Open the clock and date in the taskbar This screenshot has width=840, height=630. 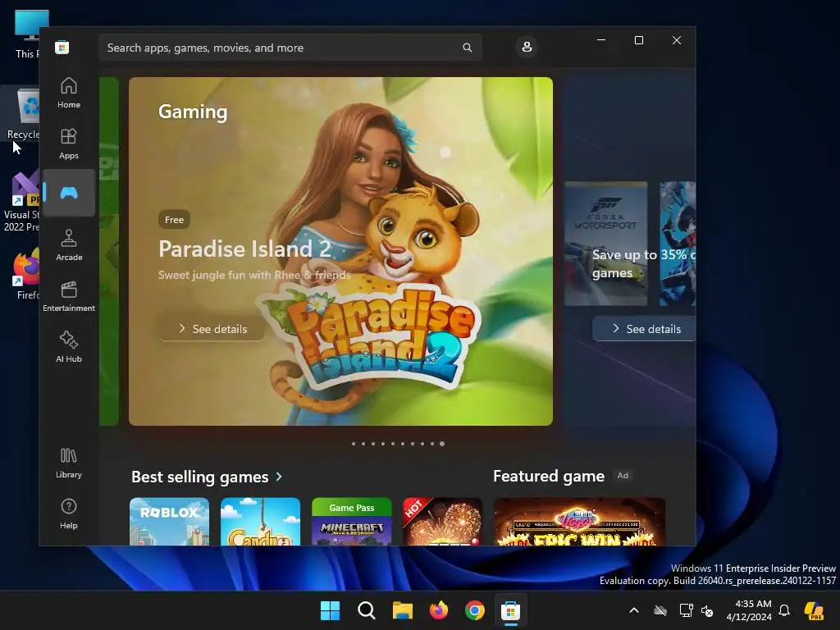coord(749,610)
